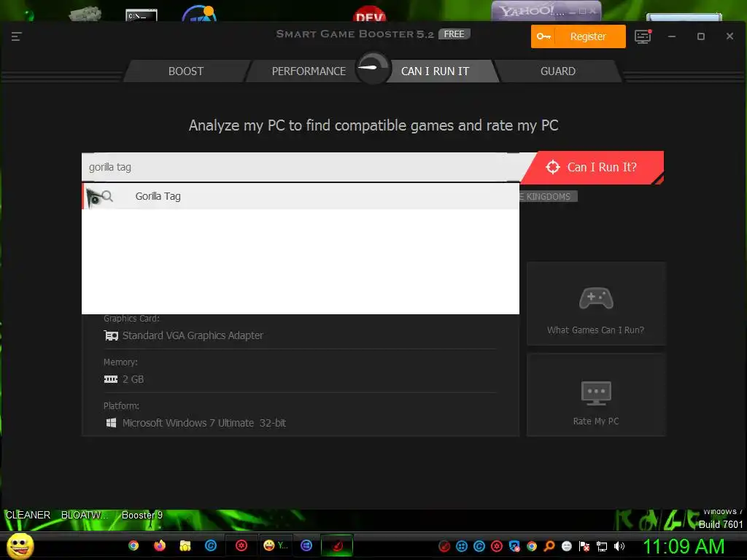Click Microsoft Windows 7 Ultimate 32-bit text
This screenshot has height=560, width=747.
[204, 423]
